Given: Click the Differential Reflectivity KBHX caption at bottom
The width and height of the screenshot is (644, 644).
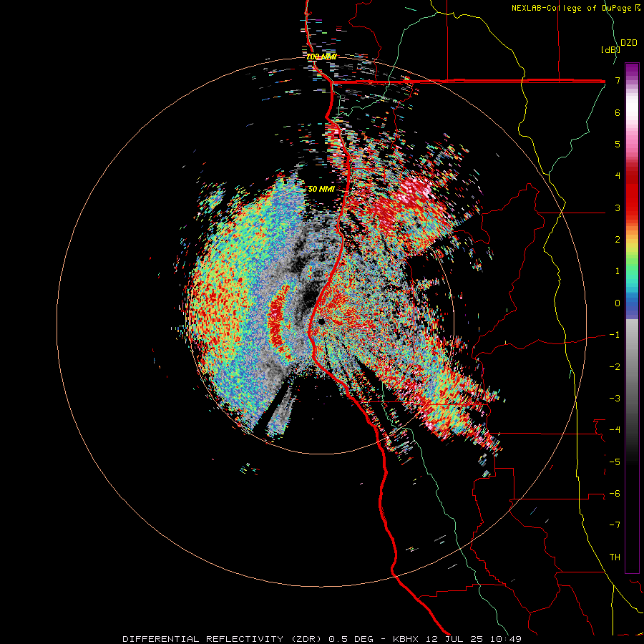Looking at the screenshot, I should 322,639.
